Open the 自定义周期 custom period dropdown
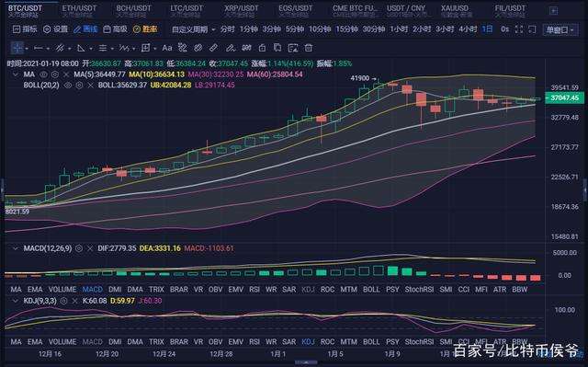The width and height of the screenshot is (588, 367). 194,29
